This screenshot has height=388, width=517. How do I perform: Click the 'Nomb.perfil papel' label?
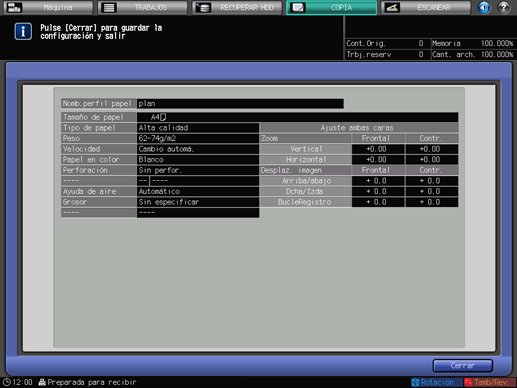pyautogui.click(x=98, y=103)
